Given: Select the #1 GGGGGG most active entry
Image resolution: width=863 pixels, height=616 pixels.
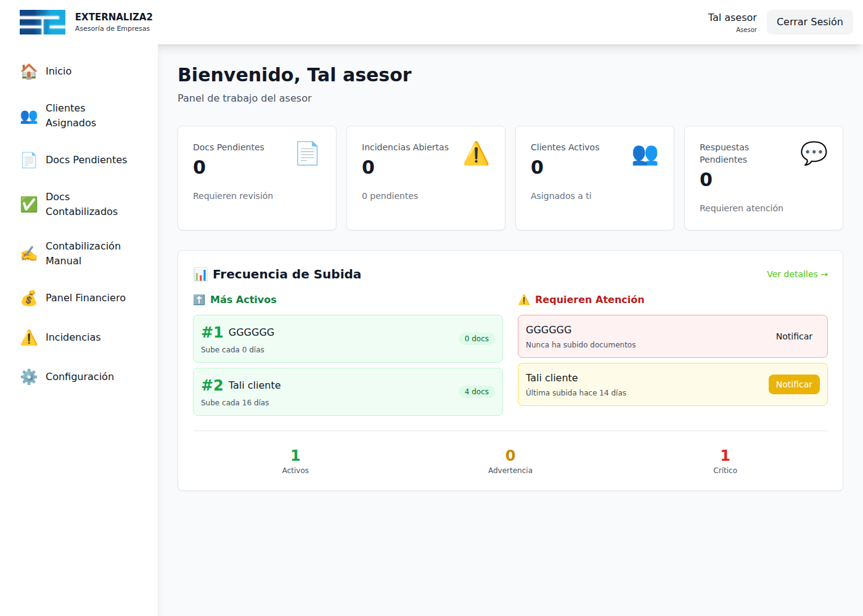Looking at the screenshot, I should pyautogui.click(x=347, y=339).
